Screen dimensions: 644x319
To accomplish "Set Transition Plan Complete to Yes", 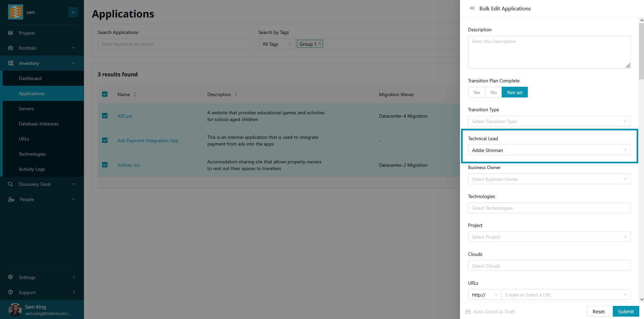I will (476, 92).
